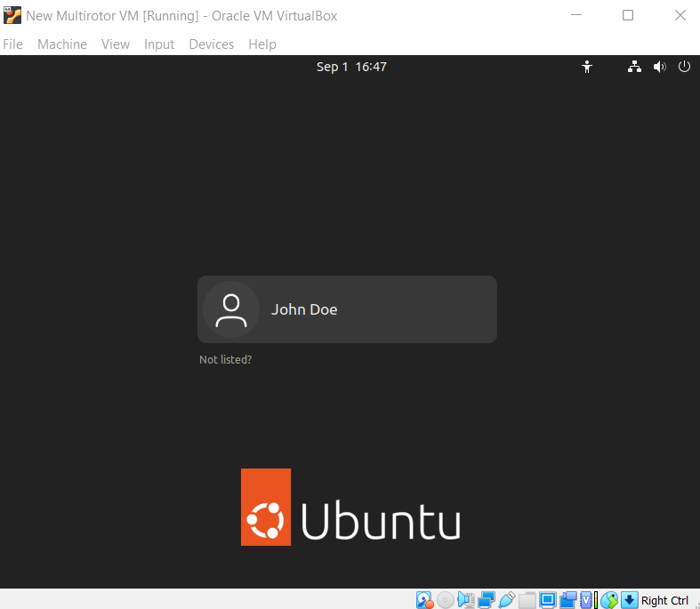Click the optical disc status icon

[x=445, y=600]
